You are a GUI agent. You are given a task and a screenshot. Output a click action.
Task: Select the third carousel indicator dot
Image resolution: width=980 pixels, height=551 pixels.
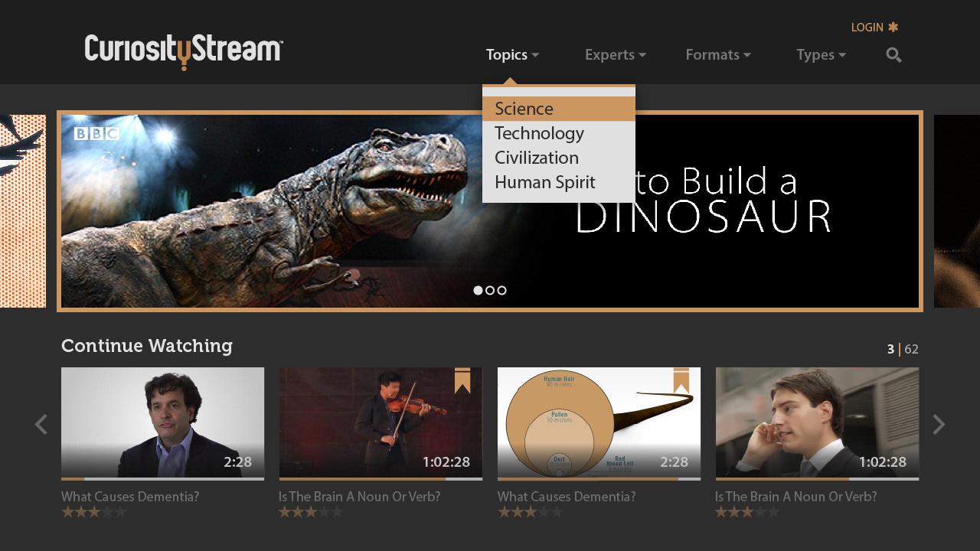pyautogui.click(x=501, y=290)
